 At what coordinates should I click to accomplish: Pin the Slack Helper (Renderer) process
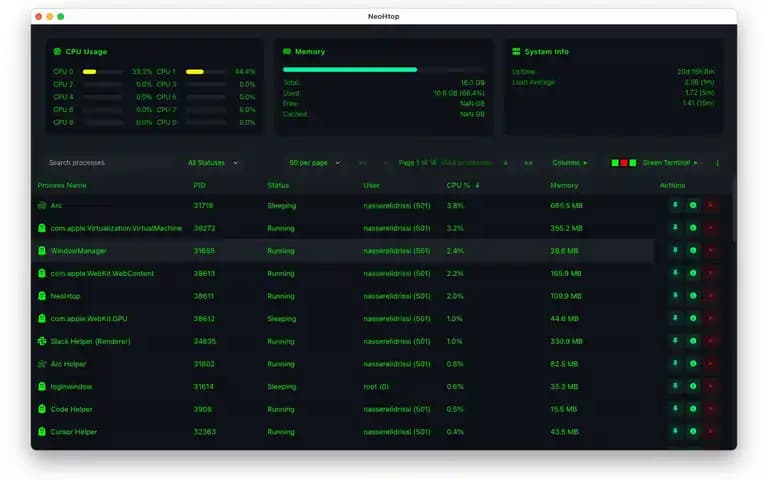pos(675,341)
